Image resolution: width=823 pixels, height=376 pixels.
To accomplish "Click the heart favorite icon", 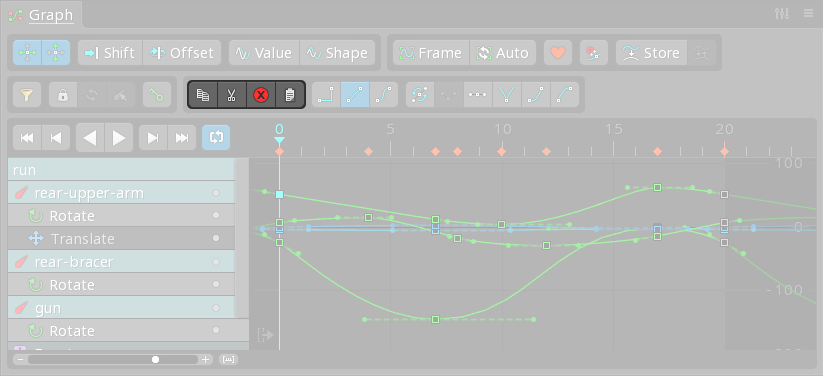I will [x=558, y=53].
